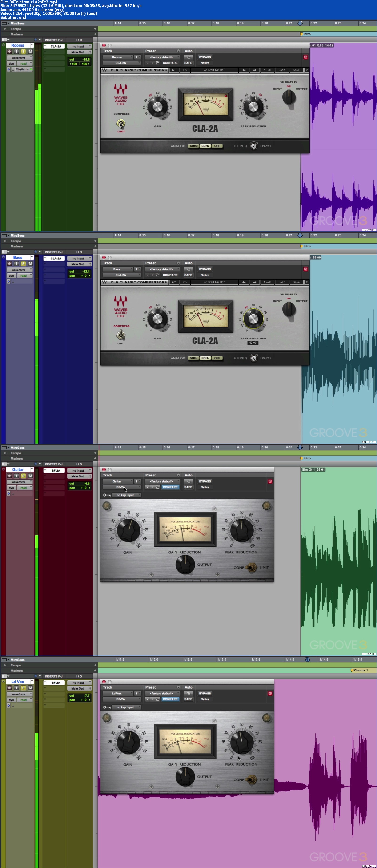The height and width of the screenshot is (868, 377).
Task: Open the Bass track selector in plug-in header
Action: 118,269
